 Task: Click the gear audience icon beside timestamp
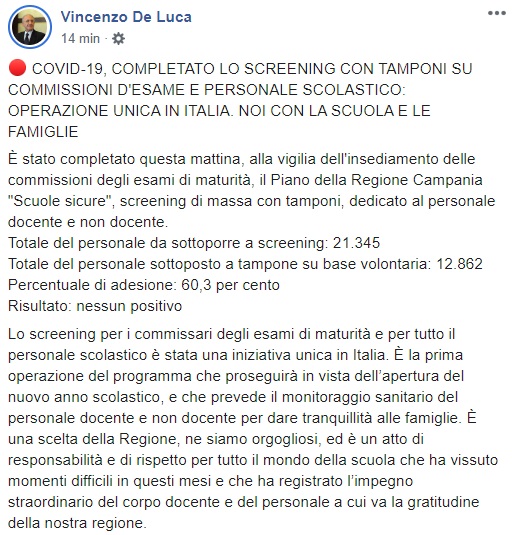pos(118,39)
